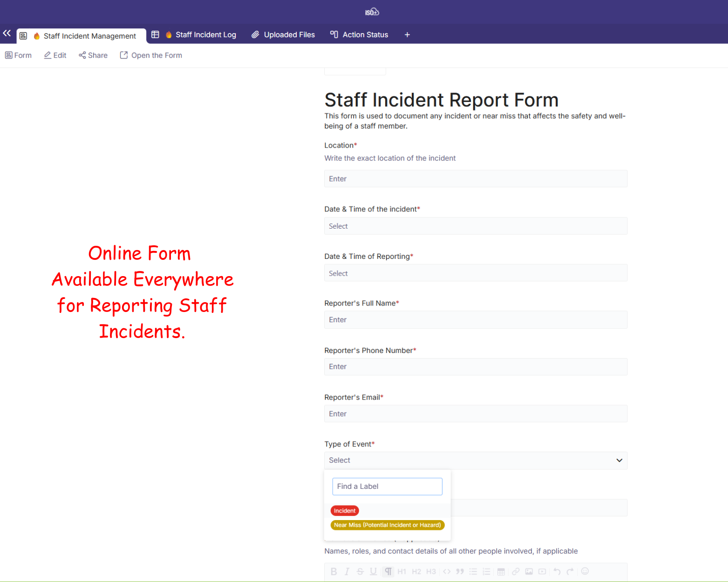Click the Share button

pyautogui.click(x=93, y=55)
